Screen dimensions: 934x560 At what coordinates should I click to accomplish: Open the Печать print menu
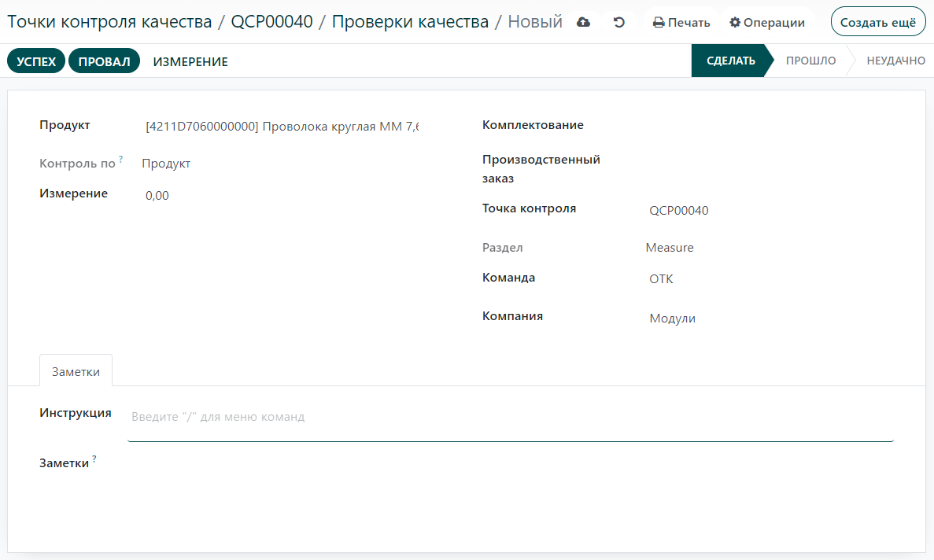coord(681,23)
